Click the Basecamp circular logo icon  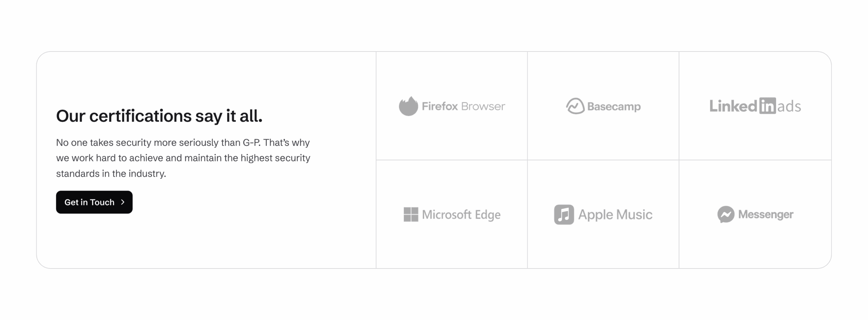coord(575,106)
